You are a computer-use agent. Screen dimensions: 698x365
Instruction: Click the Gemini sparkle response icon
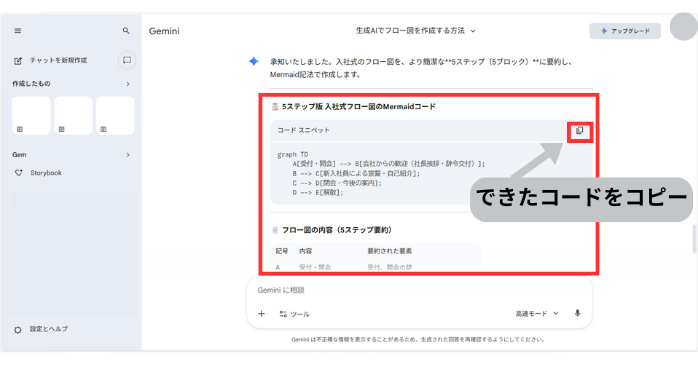coord(254,61)
